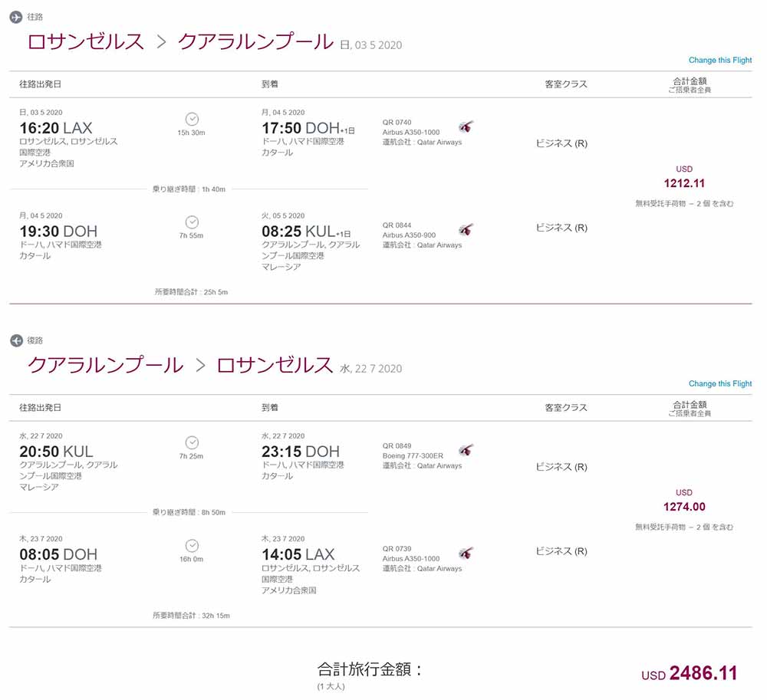Click Qatar Airways logo for flight QR 0739

click(x=466, y=554)
